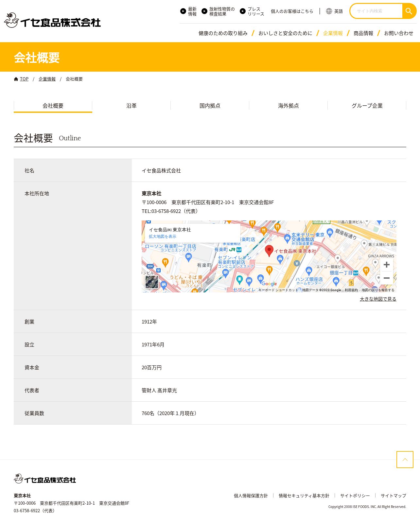Screen dimensions: 420x524
Task: Switch to the 海外拠点 tab
Action: 289,106
